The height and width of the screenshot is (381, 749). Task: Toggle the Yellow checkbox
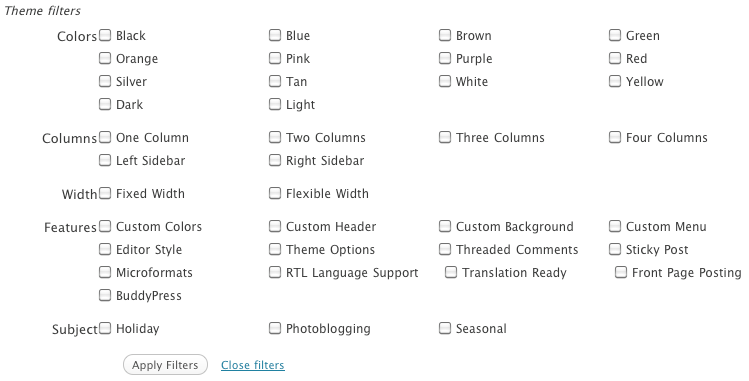615,81
